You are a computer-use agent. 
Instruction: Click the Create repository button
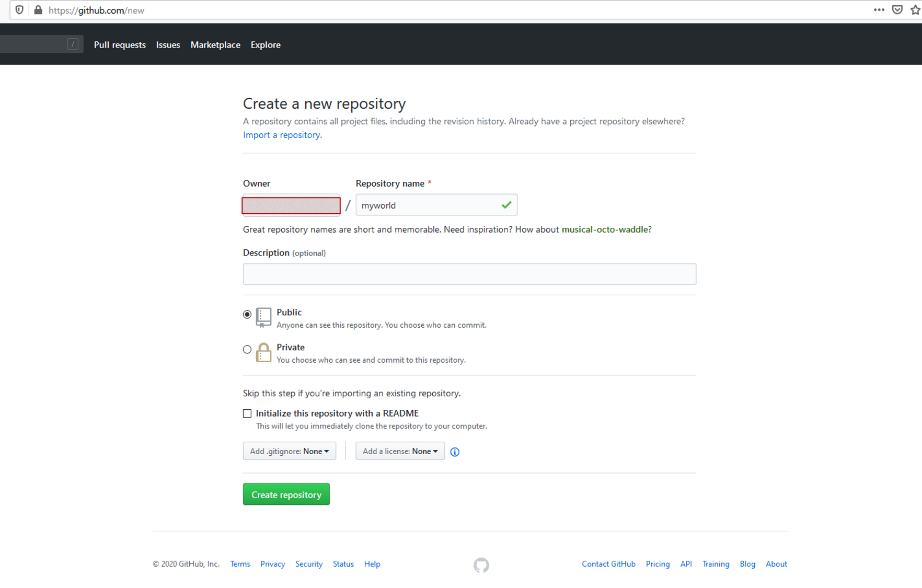(286, 494)
